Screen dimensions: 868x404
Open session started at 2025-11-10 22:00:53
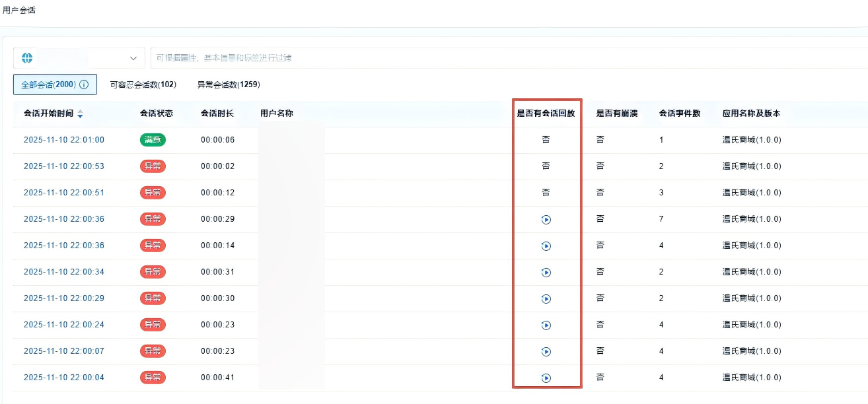(x=64, y=166)
